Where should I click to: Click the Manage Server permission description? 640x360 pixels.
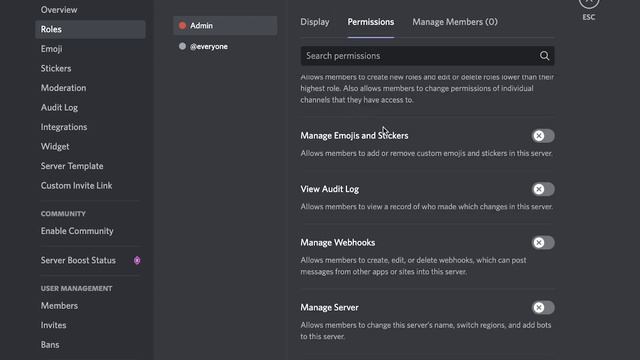point(426,331)
